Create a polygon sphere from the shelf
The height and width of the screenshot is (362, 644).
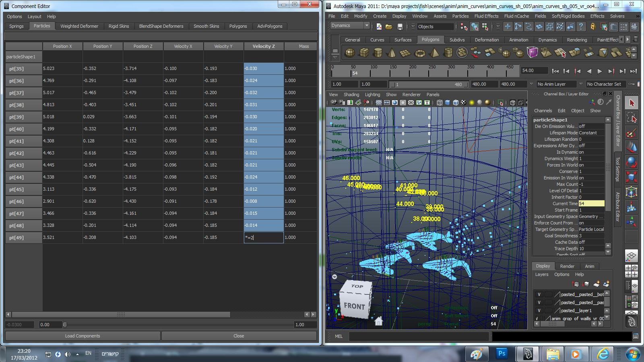point(350,53)
